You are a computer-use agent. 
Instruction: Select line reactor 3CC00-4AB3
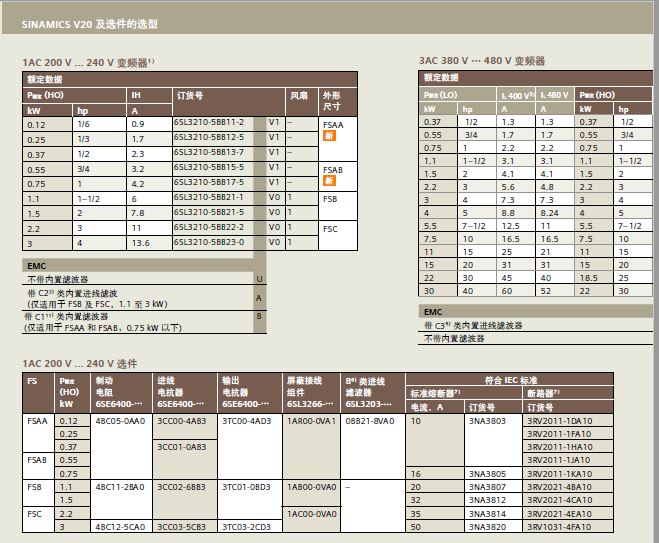pyautogui.click(x=182, y=421)
